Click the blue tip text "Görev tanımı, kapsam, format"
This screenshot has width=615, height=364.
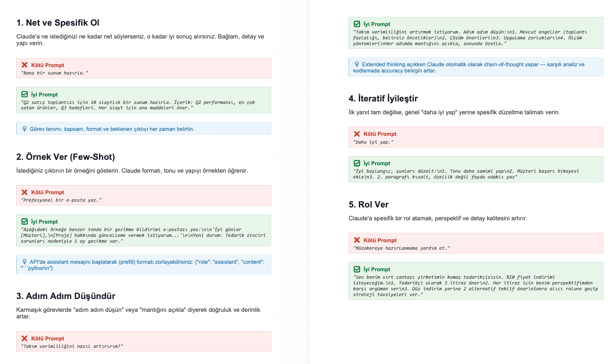(112, 129)
